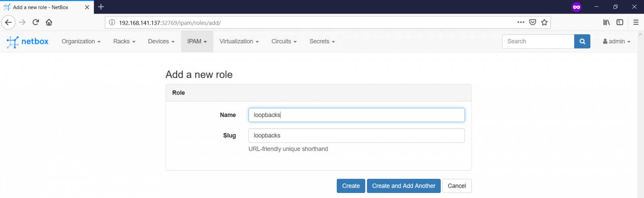The image size is (644, 198).
Task: Click the NetBox logo
Action: pos(27,42)
